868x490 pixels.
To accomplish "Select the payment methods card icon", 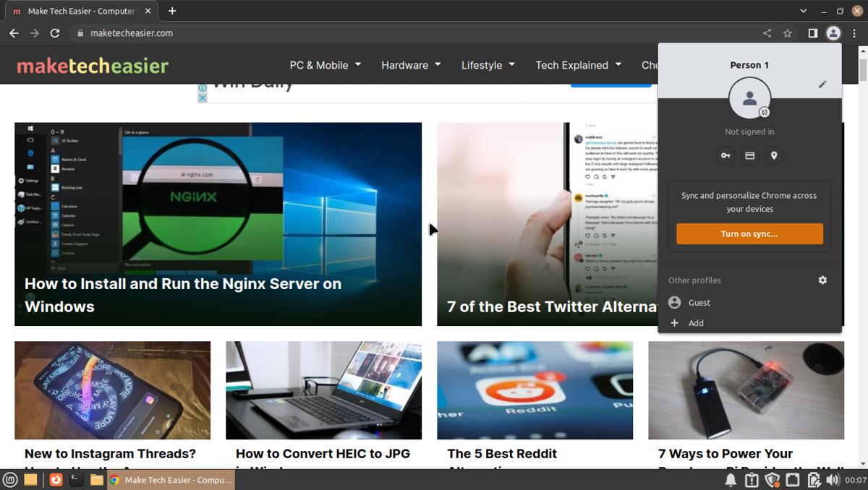I will [749, 155].
